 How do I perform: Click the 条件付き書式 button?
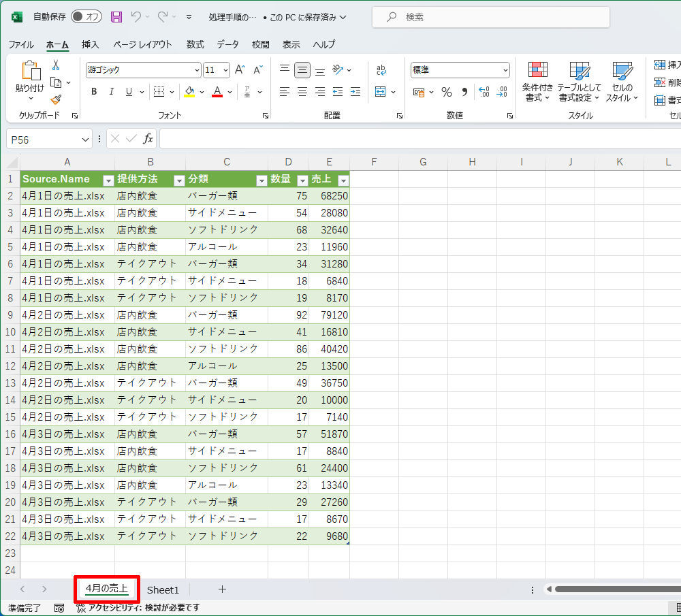(x=538, y=83)
